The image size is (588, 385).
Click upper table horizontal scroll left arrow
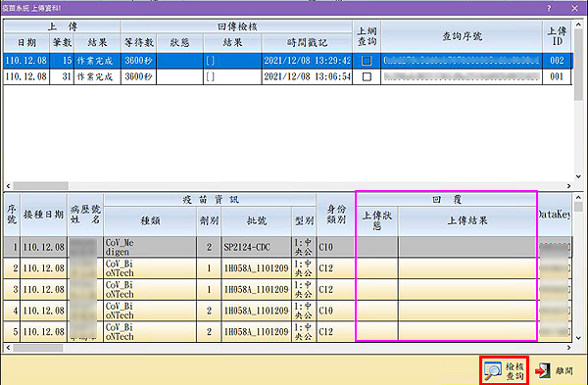pos(8,186)
